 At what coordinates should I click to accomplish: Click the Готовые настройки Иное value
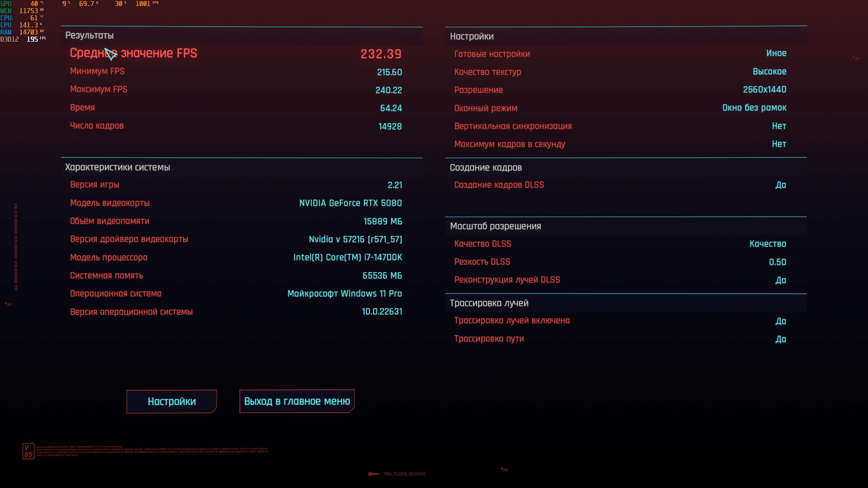(x=776, y=53)
